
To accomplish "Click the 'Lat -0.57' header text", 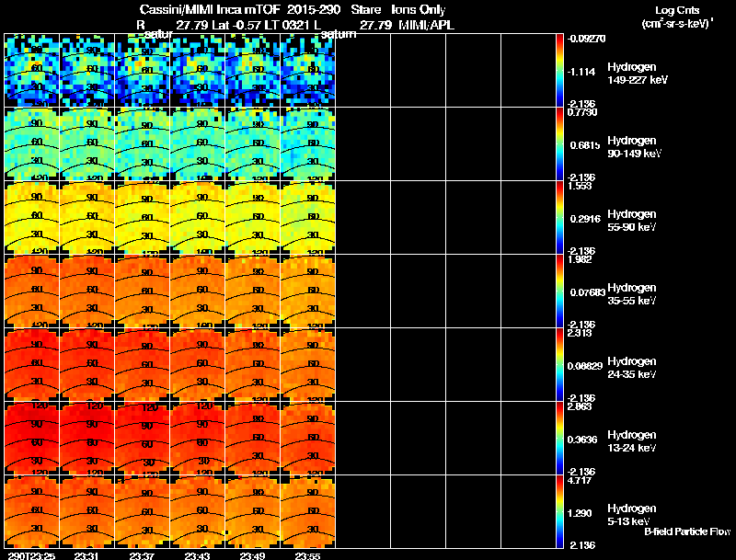I will 239,26.
